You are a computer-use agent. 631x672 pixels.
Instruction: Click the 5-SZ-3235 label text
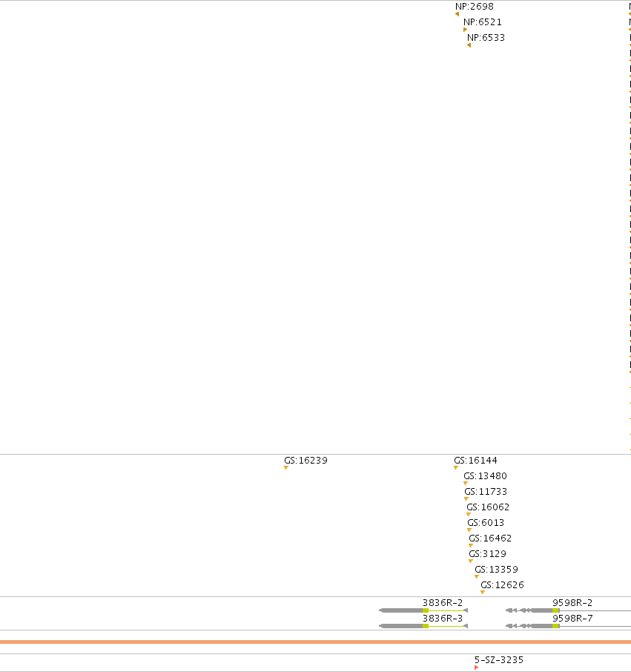(499, 659)
